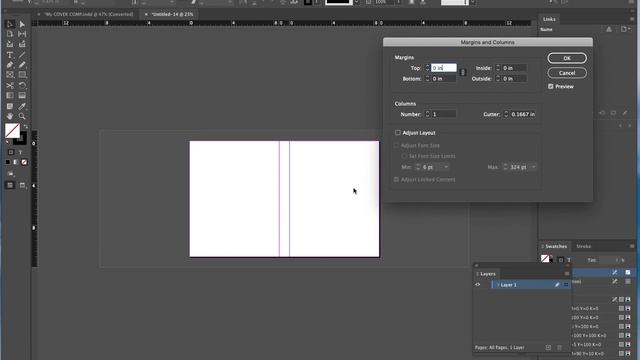Select the Gap tool
The image size is (640, 360).
click(22, 34)
